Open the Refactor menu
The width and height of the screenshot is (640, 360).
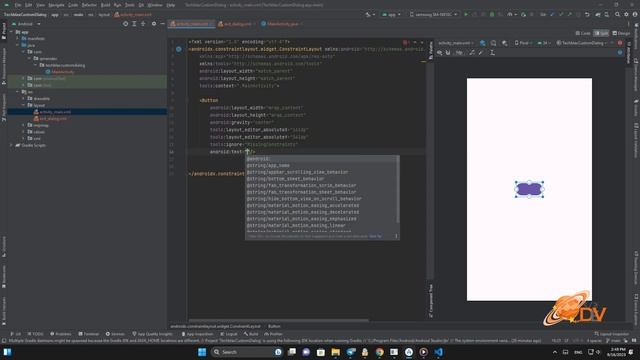(x=89, y=5)
